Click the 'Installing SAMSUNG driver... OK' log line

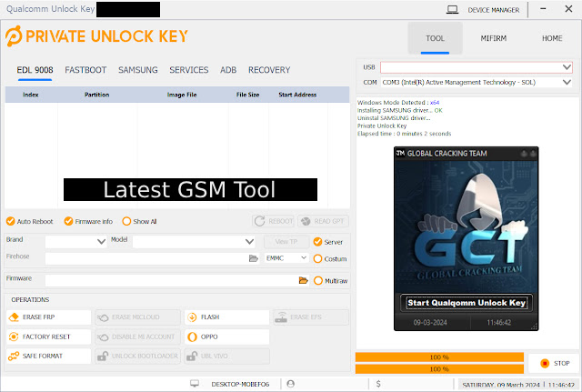pyautogui.click(x=400, y=110)
